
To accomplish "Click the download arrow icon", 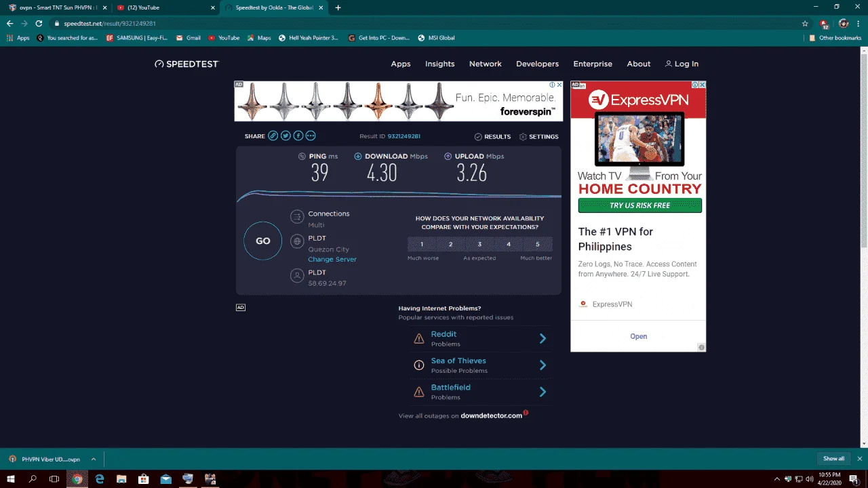I will click(x=358, y=156).
